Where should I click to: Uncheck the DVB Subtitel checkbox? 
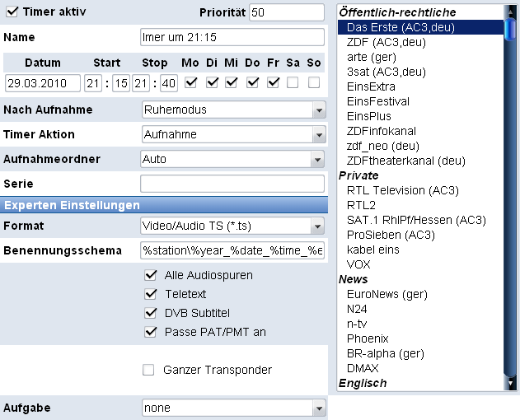[x=151, y=313]
